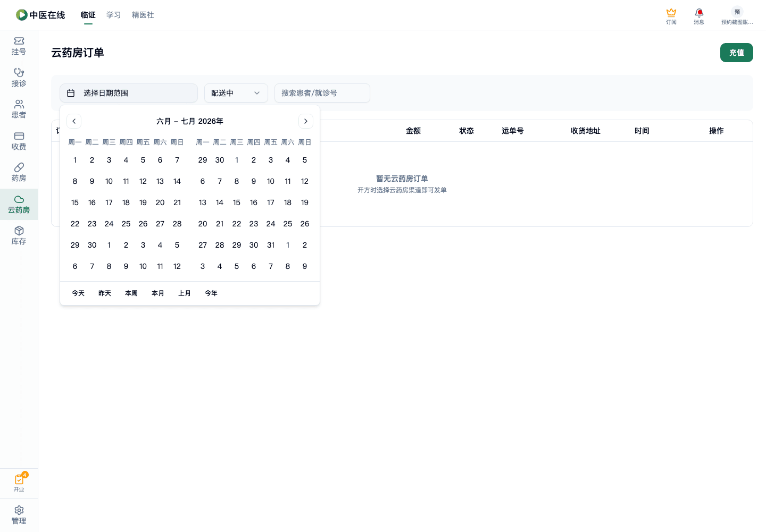
Task: Pick July 19 in the right calendar
Action: click(x=305, y=202)
